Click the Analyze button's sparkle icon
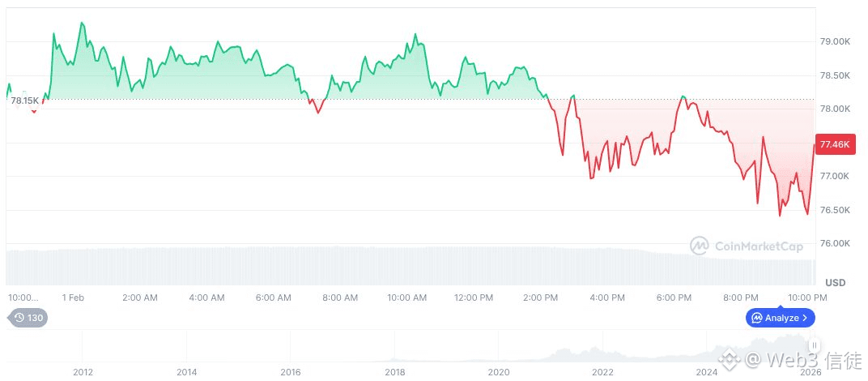Viewport: 868px width, 381px height. pyautogui.click(x=756, y=318)
